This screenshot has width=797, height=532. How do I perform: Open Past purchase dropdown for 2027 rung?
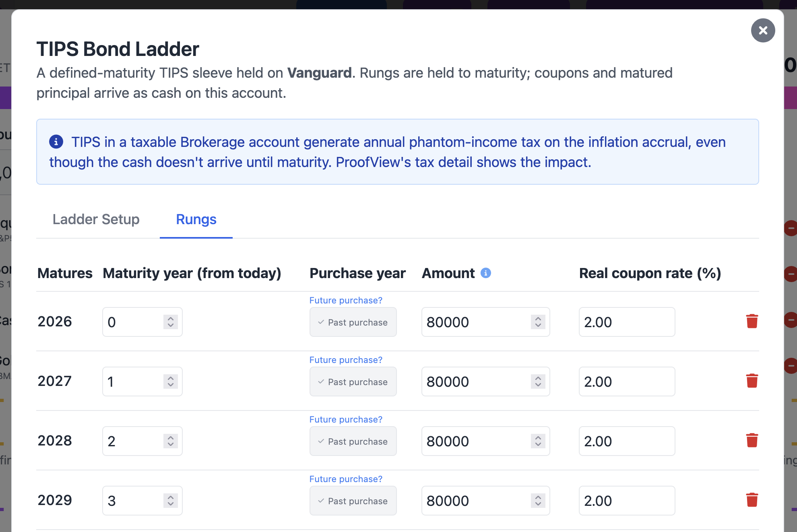click(x=353, y=381)
